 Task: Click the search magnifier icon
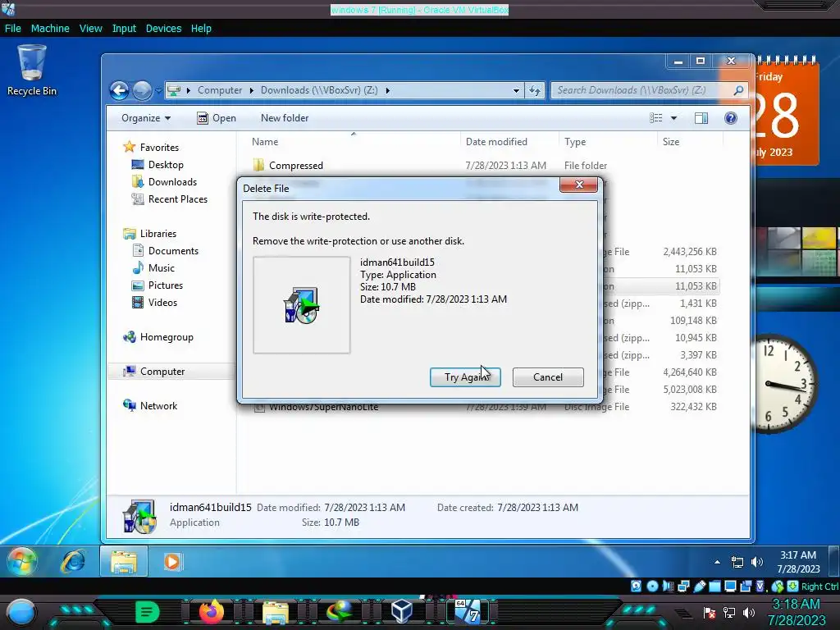738,90
